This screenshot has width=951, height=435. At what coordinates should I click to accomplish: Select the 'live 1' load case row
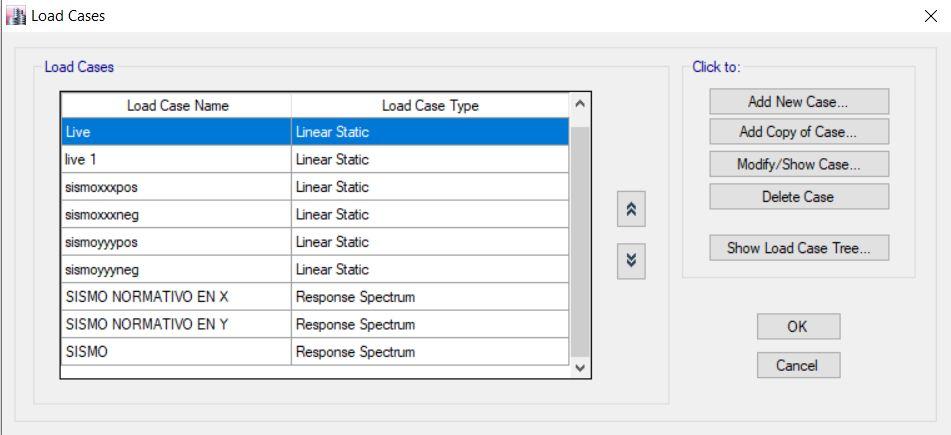176,160
